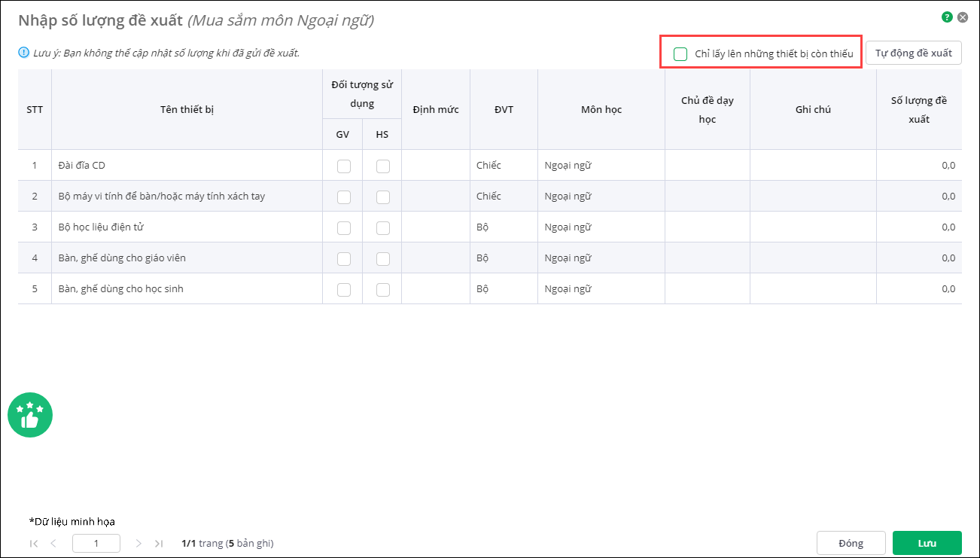Jump to last page of records

(158, 543)
